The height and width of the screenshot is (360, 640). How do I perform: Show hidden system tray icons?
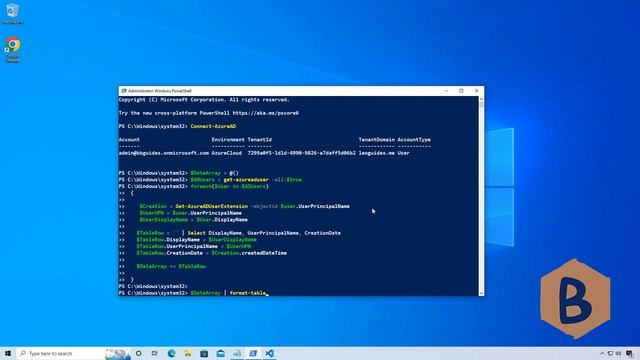pos(602,353)
